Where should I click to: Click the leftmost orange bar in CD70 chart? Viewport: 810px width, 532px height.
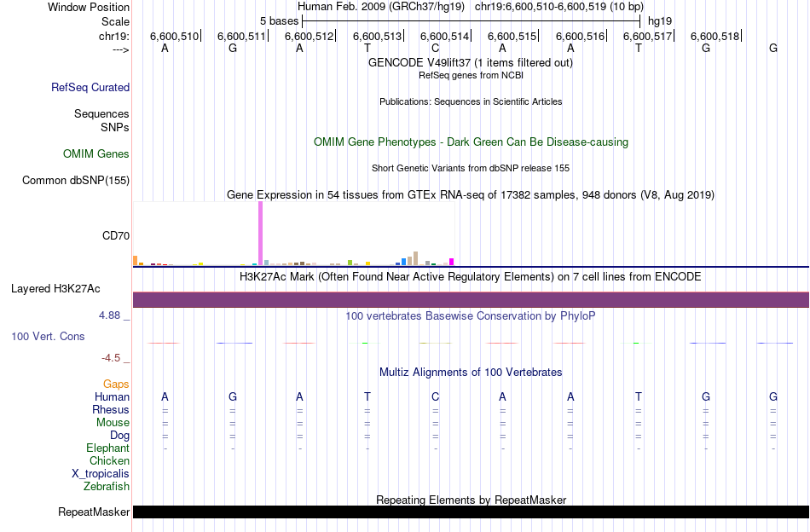(x=136, y=260)
